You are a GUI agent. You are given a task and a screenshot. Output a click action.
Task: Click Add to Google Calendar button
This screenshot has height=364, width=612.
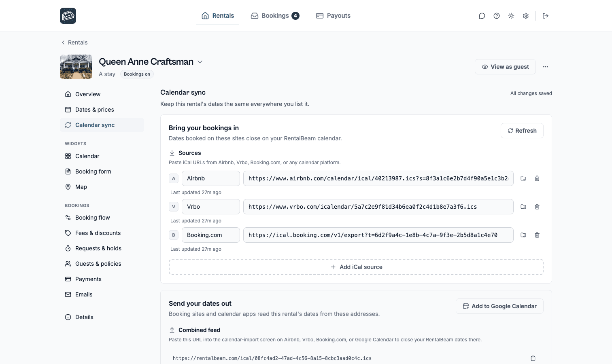pos(499,306)
